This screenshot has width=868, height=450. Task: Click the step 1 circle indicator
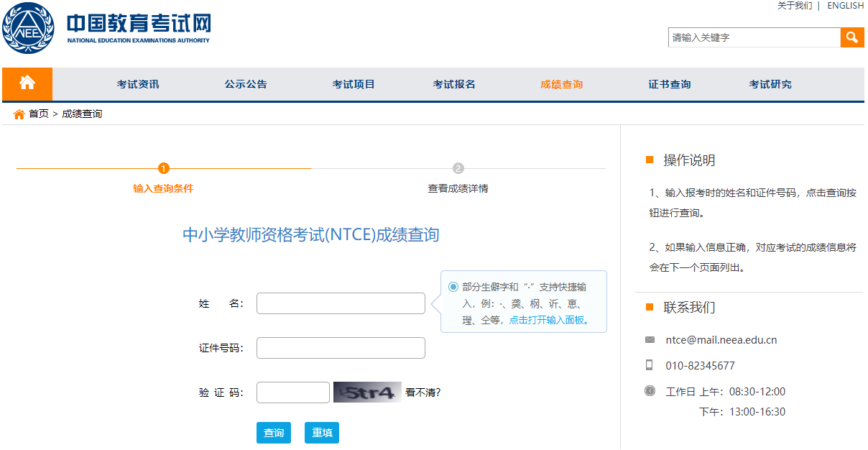164,168
